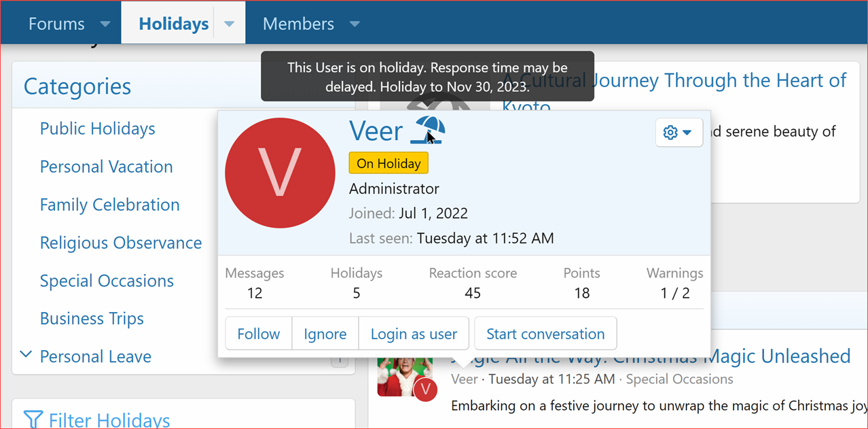Open the Public Holidays category

tap(97, 128)
